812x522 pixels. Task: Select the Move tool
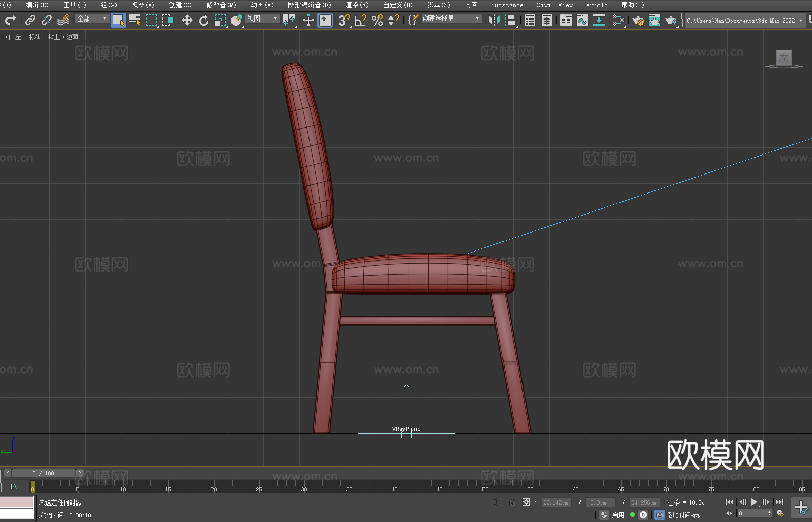click(187, 20)
